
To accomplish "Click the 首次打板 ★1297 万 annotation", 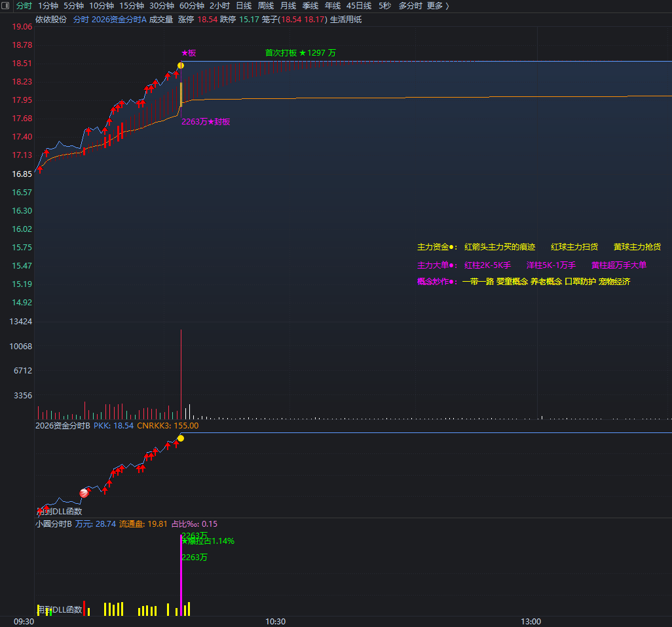I will point(301,52).
